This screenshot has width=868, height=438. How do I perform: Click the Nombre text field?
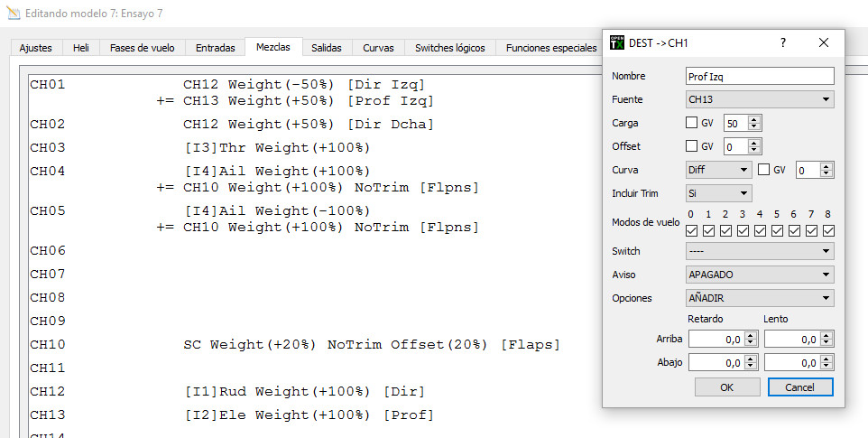[759, 77]
